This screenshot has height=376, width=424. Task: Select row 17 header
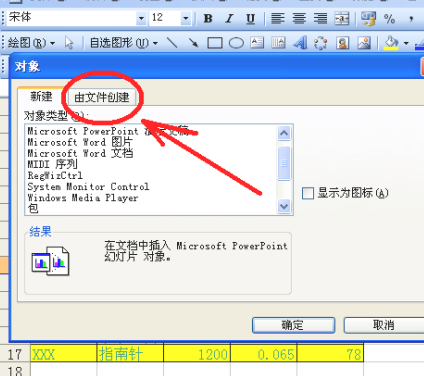point(15,354)
